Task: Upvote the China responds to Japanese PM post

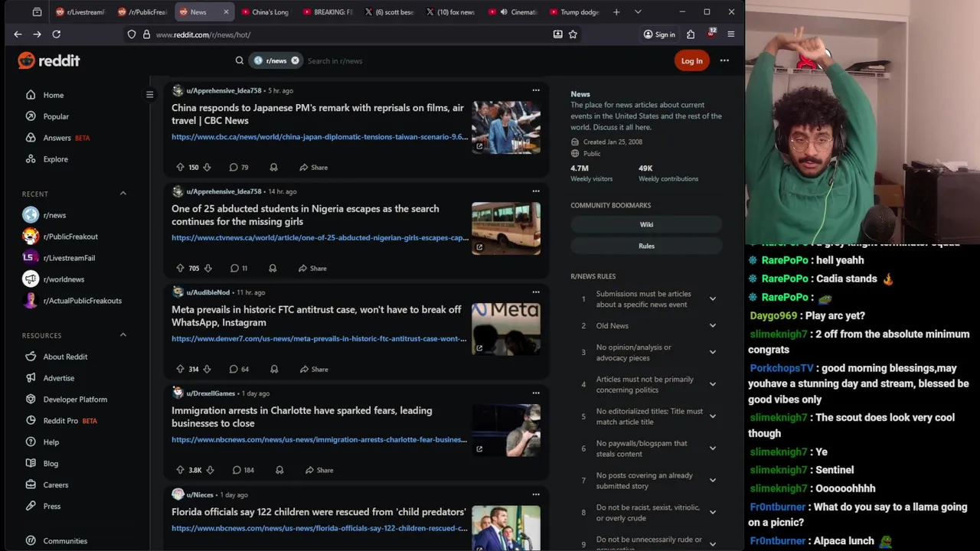Action: click(180, 167)
